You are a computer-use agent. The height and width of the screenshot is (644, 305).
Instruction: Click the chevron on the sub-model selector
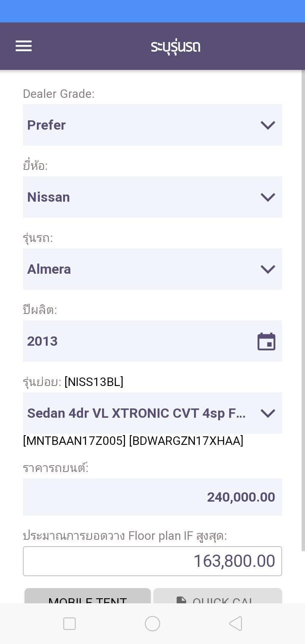[268, 413]
